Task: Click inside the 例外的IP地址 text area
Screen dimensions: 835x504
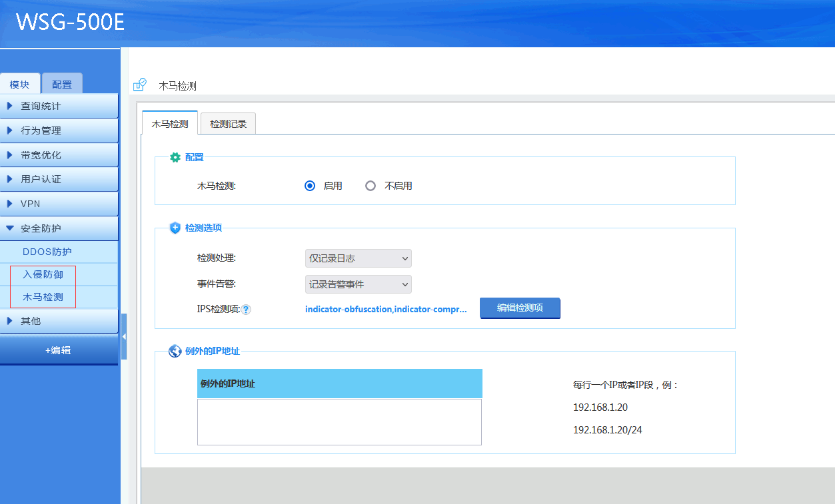Action: 339,422
